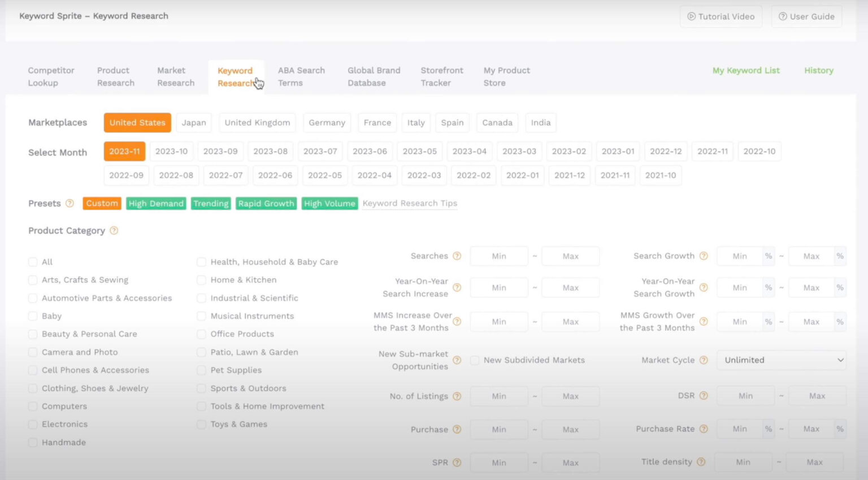Open the Keyword Research Tips link
This screenshot has width=868, height=480.
410,203
